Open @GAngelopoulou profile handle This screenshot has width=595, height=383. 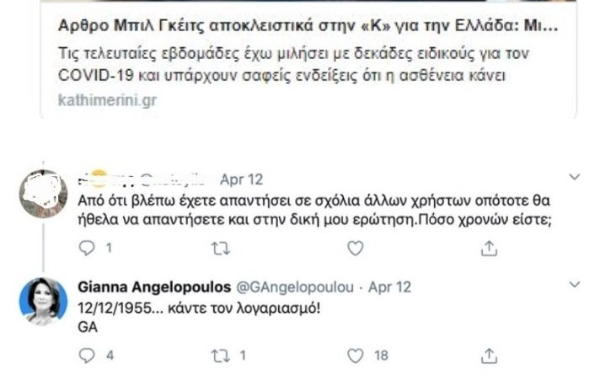click(295, 287)
